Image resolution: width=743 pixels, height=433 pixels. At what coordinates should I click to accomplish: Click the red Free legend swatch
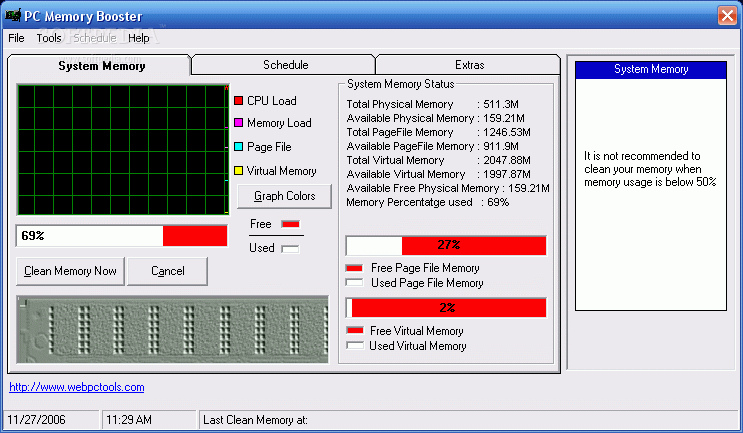tap(290, 224)
